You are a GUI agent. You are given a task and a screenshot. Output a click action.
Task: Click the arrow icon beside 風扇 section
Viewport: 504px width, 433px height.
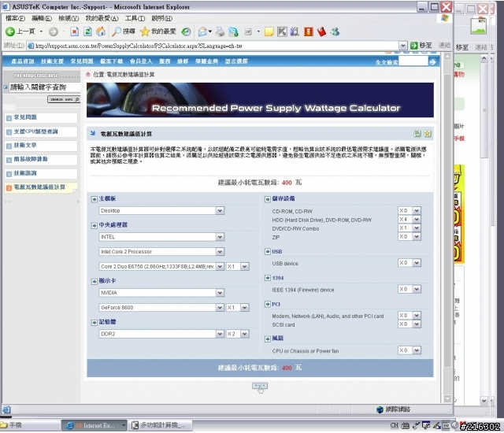[x=268, y=339]
